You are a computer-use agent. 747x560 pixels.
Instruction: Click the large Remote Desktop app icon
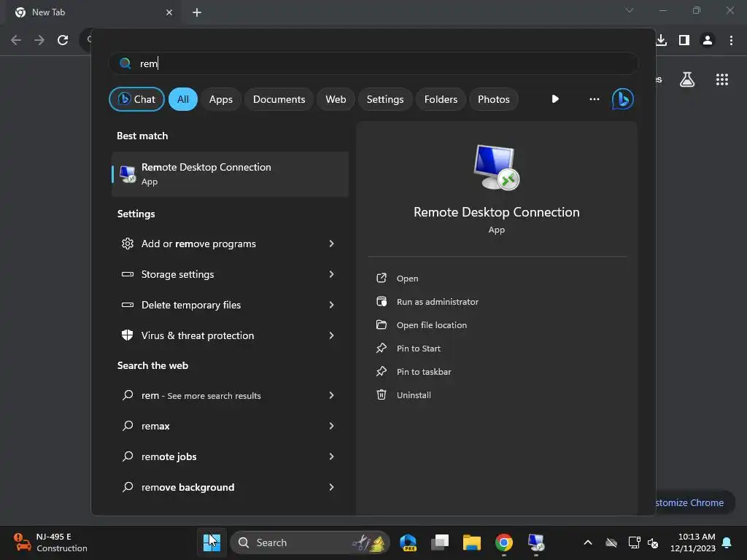[496, 167]
